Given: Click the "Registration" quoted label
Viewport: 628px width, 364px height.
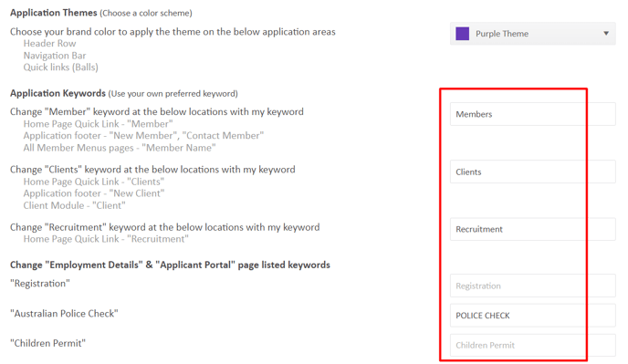Looking at the screenshot, I should pos(40,283).
